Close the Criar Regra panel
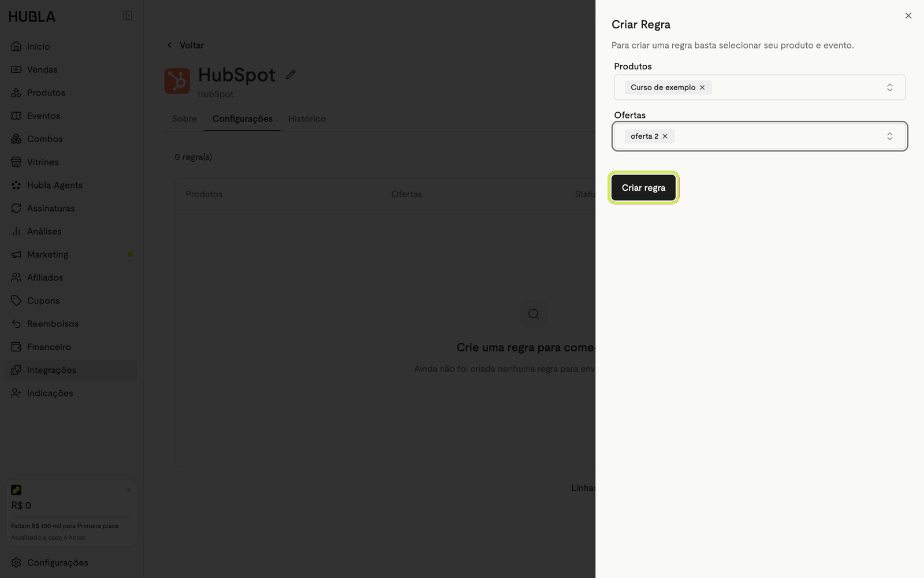 click(908, 16)
